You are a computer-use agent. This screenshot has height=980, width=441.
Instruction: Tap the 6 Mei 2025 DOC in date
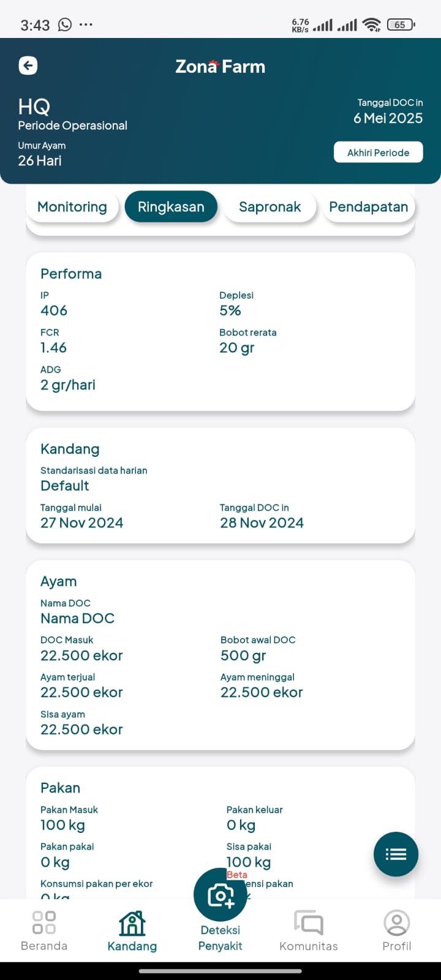[388, 118]
